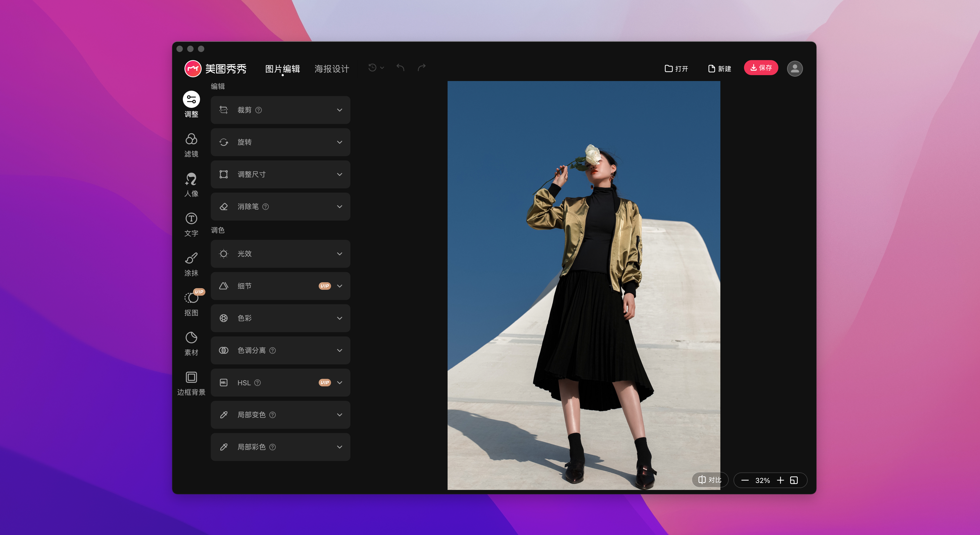Select the 调整 adjust sidebar icon
980x535 pixels.
tap(191, 99)
